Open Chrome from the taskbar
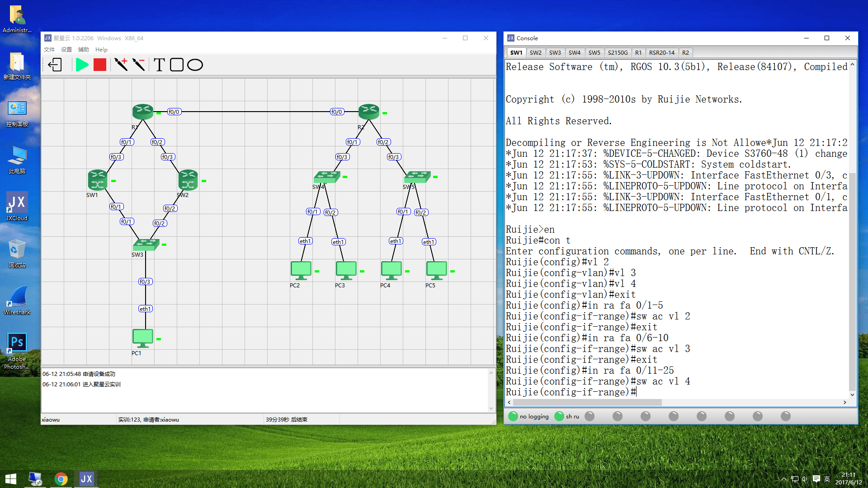 pyautogui.click(x=61, y=479)
